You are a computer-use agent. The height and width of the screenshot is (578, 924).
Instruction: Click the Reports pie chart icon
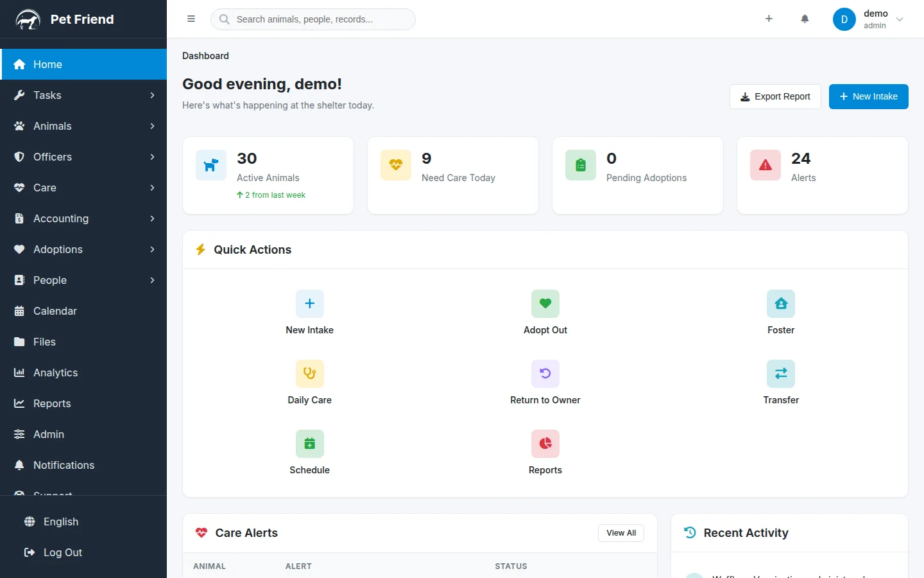point(545,443)
